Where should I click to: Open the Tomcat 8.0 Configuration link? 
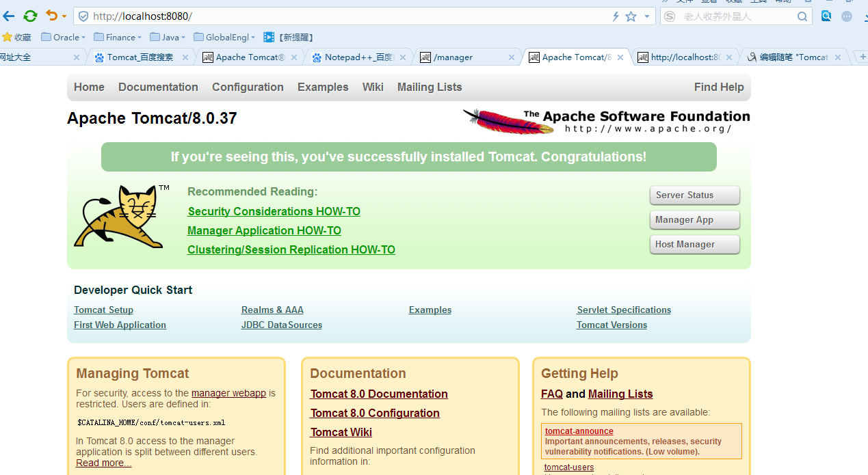[375, 413]
